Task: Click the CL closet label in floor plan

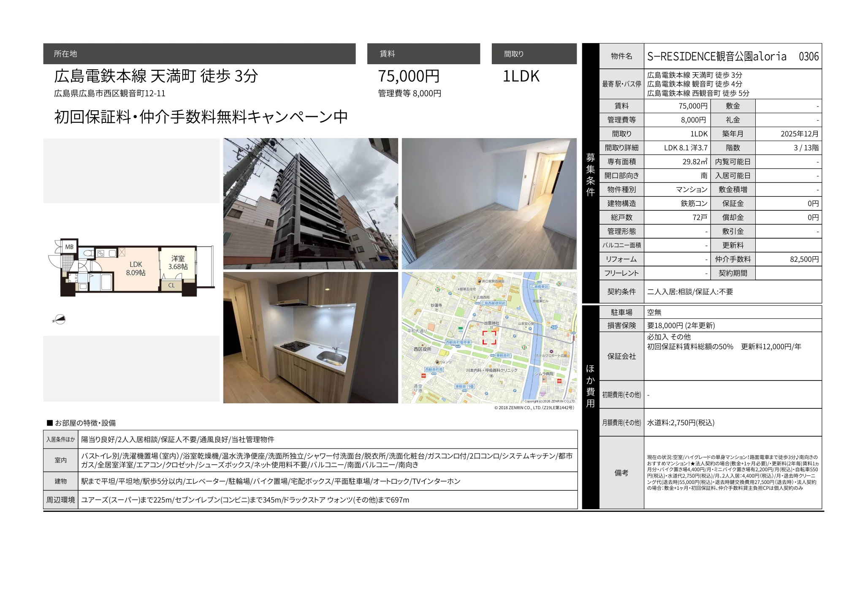Action: pos(171,285)
